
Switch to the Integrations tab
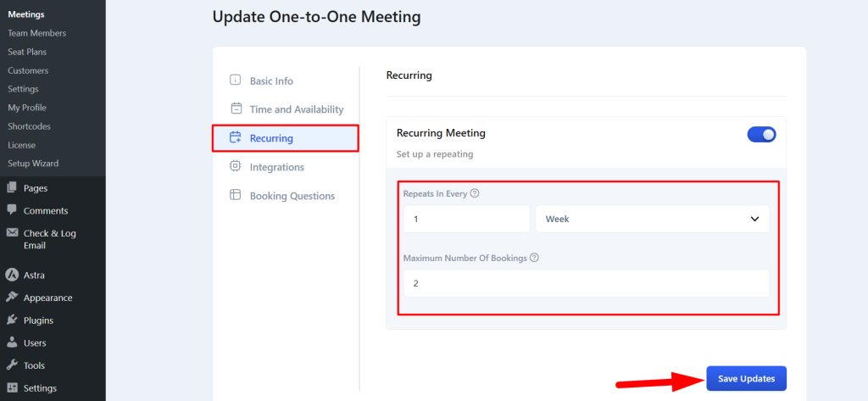coord(277,167)
